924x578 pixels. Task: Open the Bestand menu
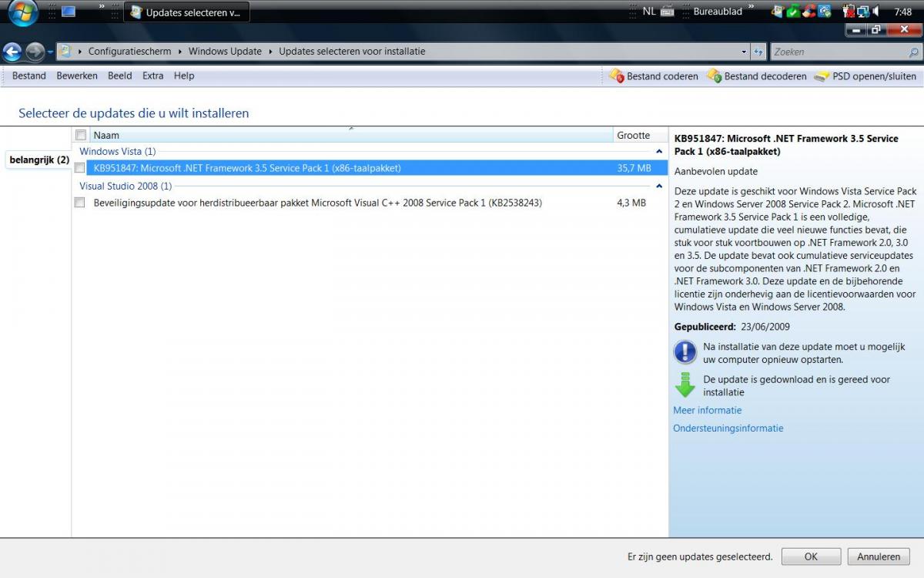[29, 76]
